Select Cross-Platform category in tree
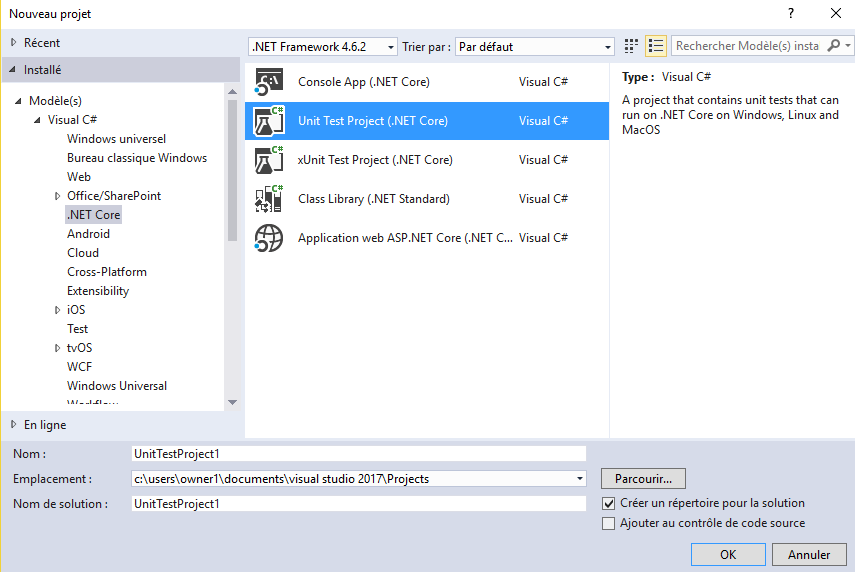The width and height of the screenshot is (855, 572). (106, 272)
